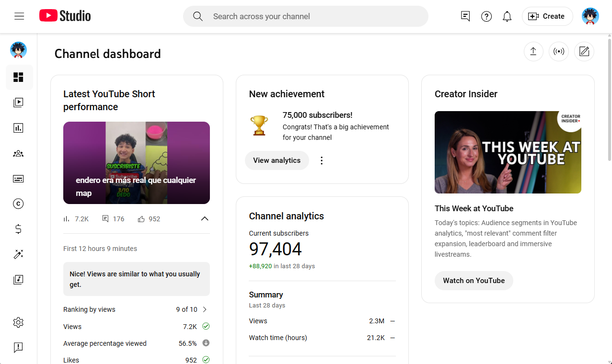Image resolution: width=612 pixels, height=364 pixels.
Task: Open the Audio library sidebar icon
Action: pos(18,279)
